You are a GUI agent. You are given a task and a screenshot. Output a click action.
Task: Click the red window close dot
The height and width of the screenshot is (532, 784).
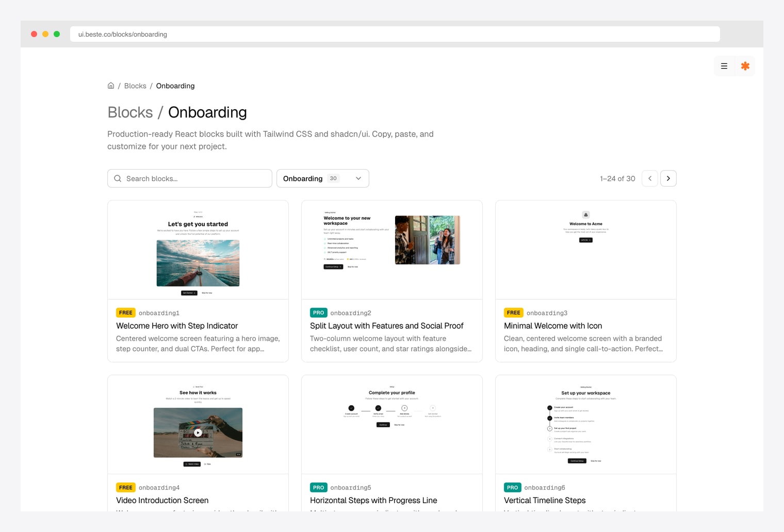click(34, 34)
